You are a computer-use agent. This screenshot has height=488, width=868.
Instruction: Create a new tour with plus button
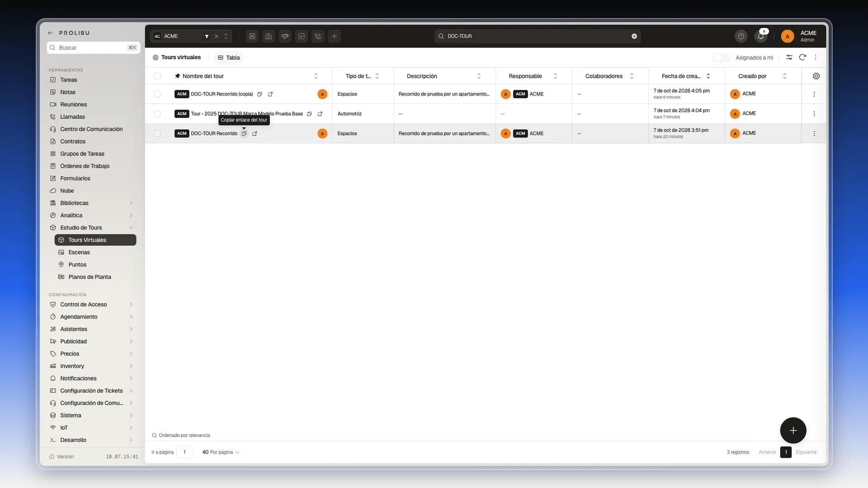(x=793, y=430)
